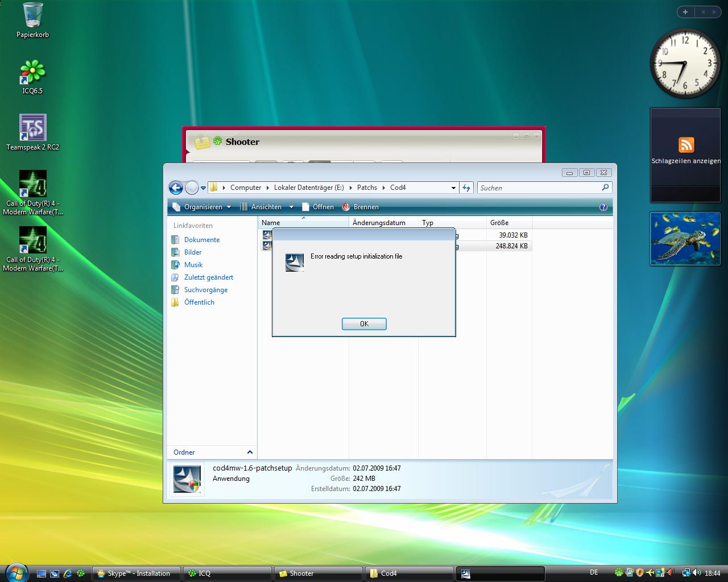The image size is (728, 582).
Task: Launch Internet Explorer from quick launch
Action: pyautogui.click(x=68, y=573)
